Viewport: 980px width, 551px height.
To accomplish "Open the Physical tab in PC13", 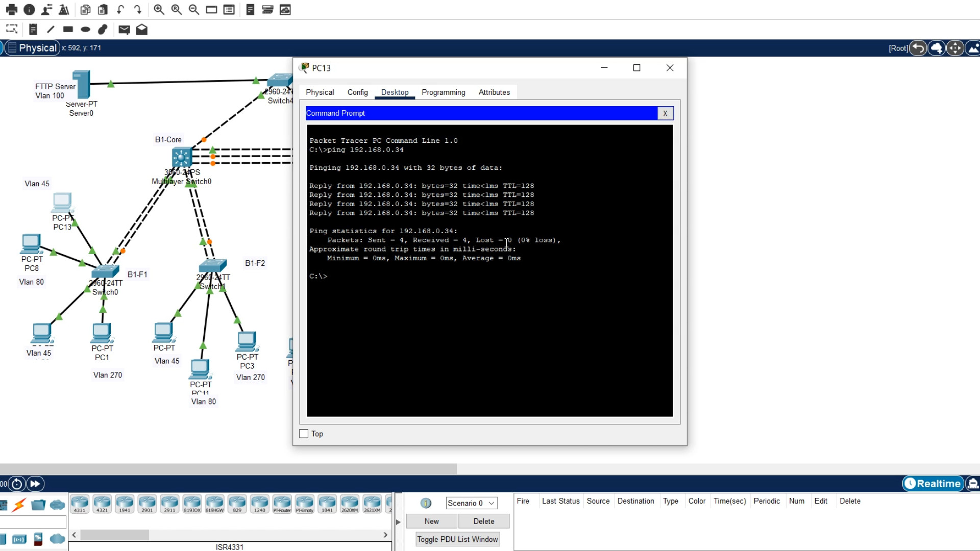I will tap(320, 92).
